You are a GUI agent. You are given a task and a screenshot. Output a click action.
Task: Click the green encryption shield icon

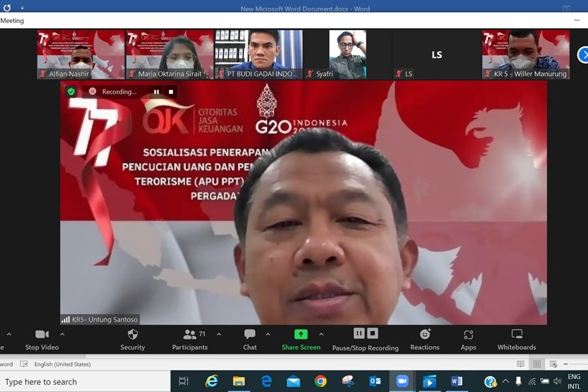71,92
